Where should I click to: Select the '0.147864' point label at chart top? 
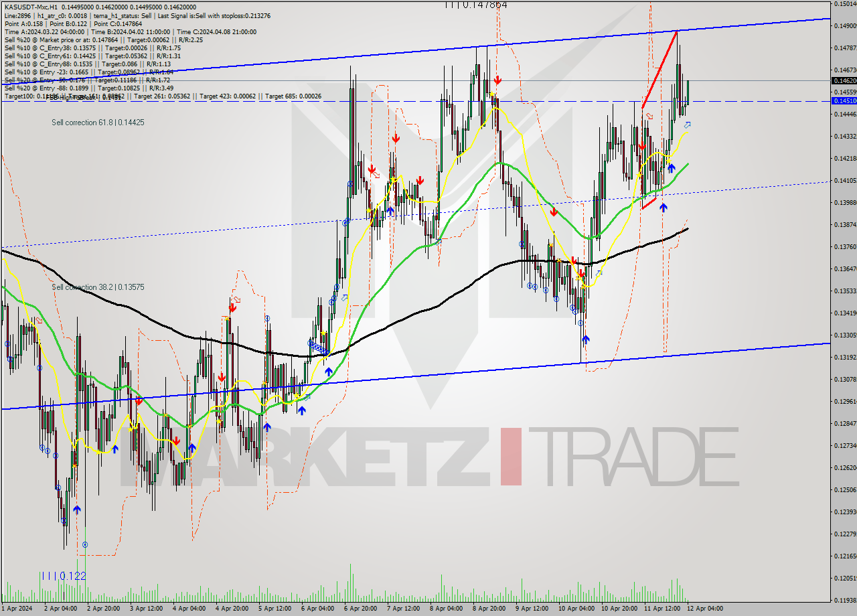pos(476,5)
